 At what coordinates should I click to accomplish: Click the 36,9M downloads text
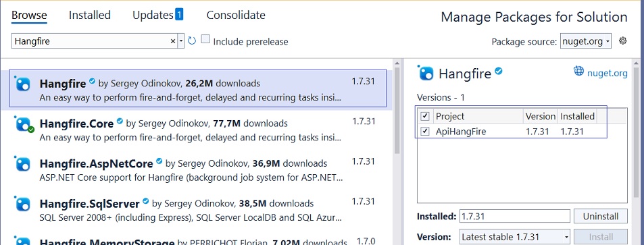click(290, 163)
